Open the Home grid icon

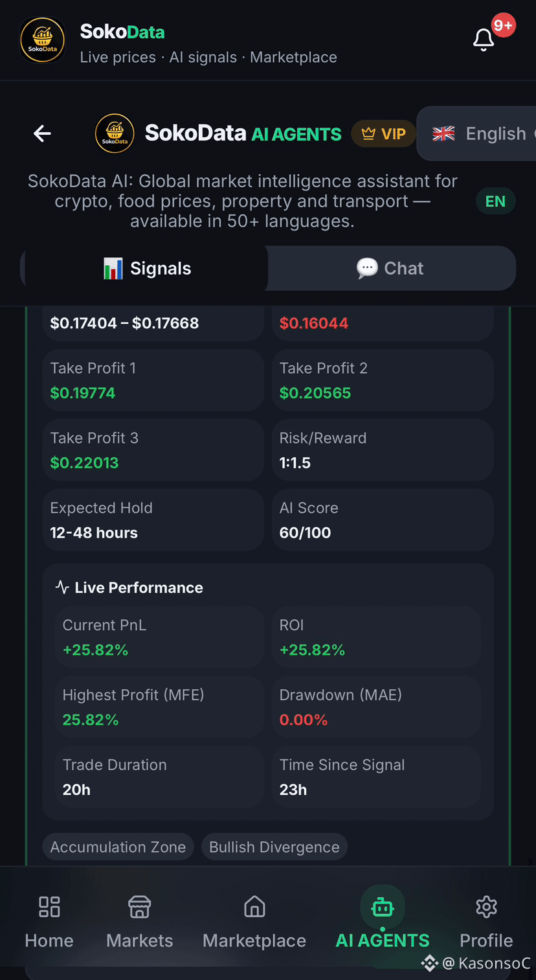click(x=49, y=907)
